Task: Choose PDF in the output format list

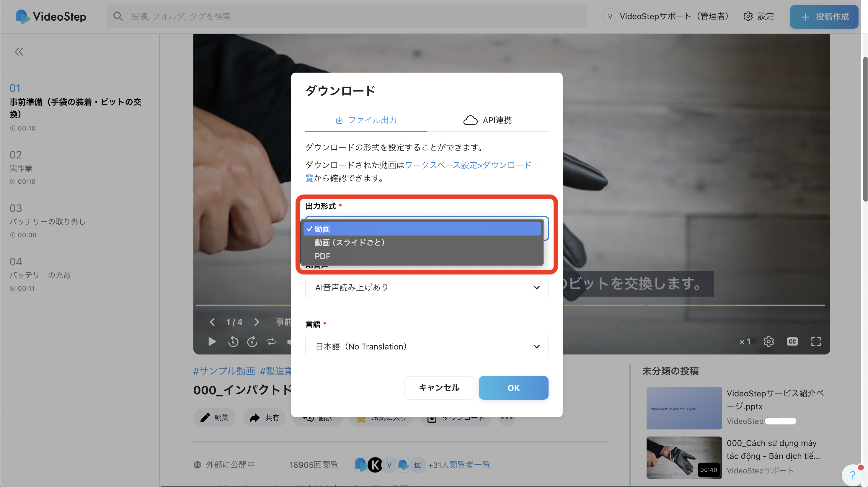Action: (322, 256)
